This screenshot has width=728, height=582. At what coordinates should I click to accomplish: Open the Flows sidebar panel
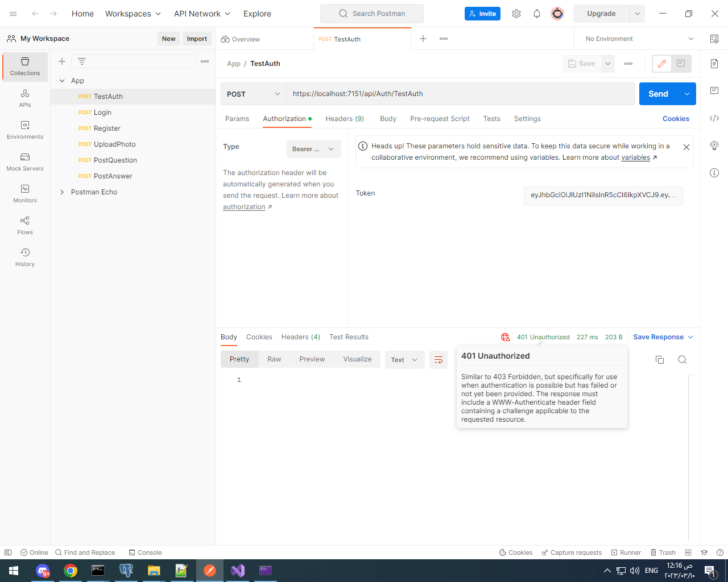tap(25, 226)
